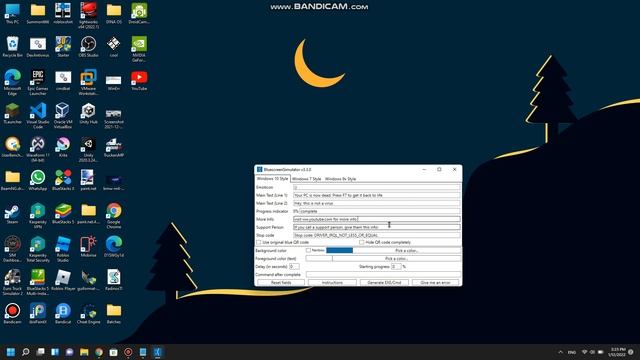This screenshot has height=360, width=640.
Task: Open the Instructions button
Action: (x=332, y=282)
